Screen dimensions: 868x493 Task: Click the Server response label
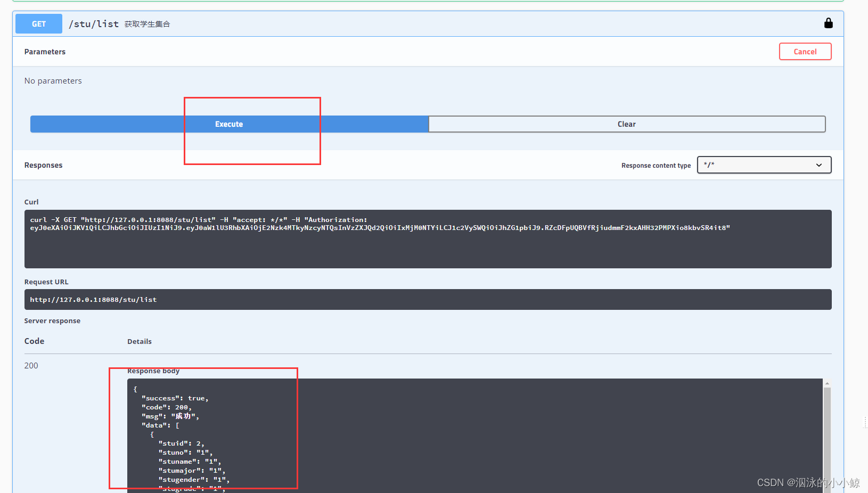click(x=52, y=321)
